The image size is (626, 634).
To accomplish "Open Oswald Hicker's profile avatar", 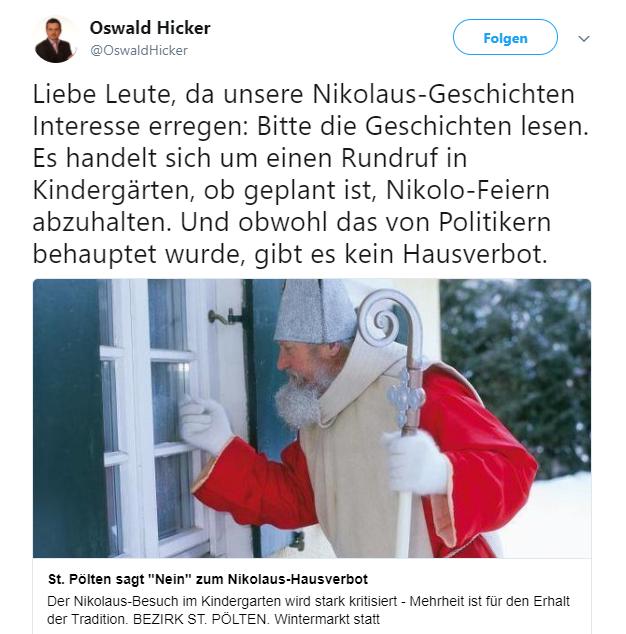I will click(x=55, y=40).
